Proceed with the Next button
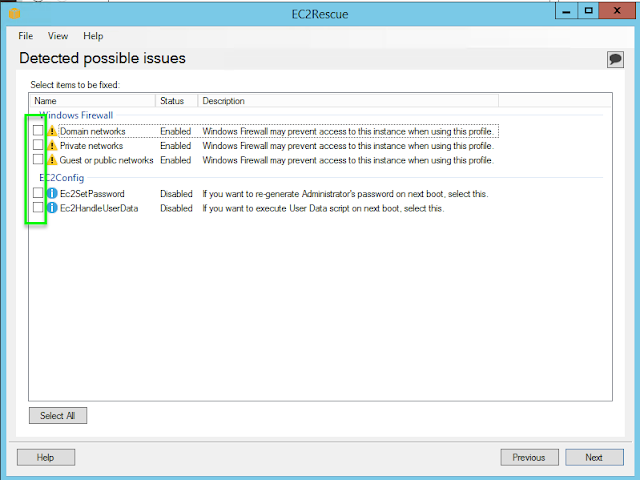 [x=594, y=458]
